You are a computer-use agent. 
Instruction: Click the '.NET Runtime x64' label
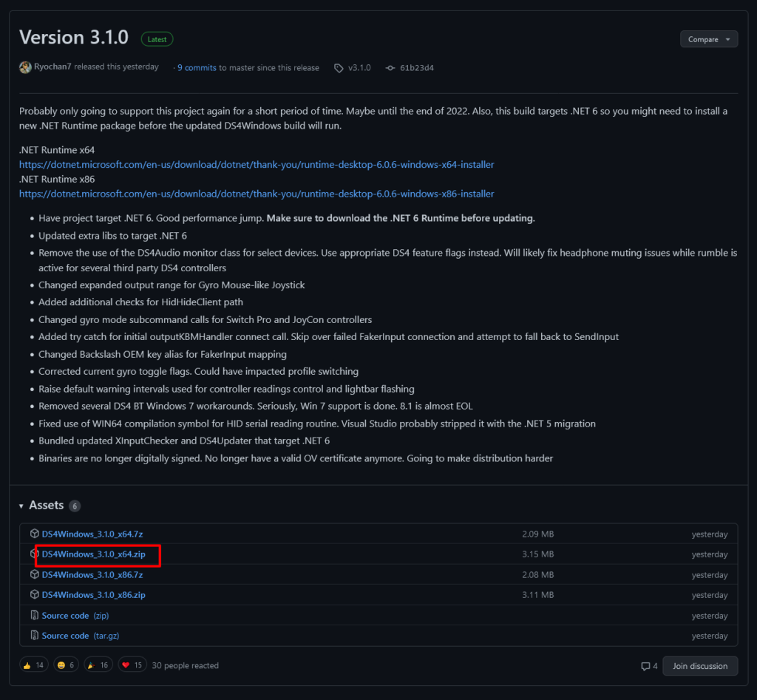pyautogui.click(x=57, y=150)
